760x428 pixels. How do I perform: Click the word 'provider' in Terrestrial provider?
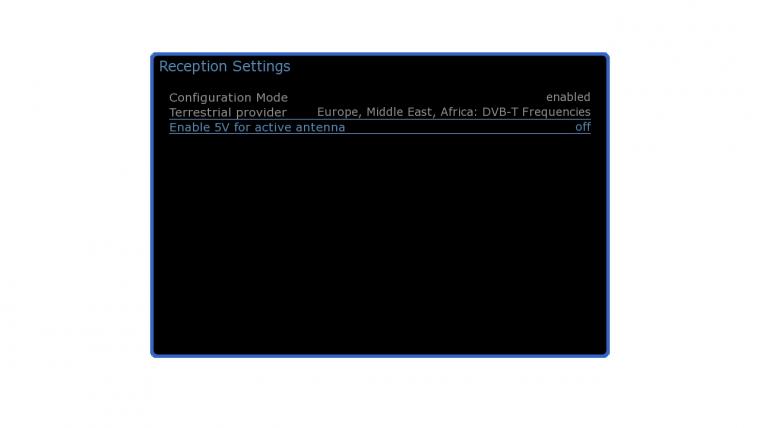[x=265, y=112]
